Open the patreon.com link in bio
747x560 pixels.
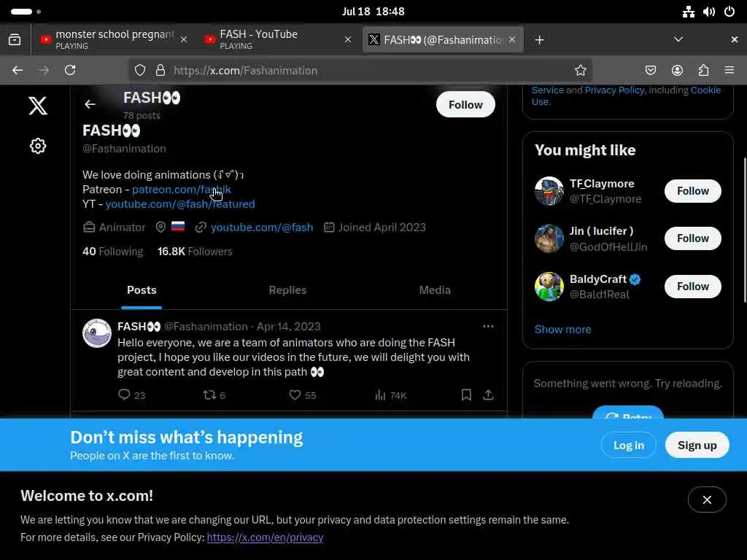point(181,189)
